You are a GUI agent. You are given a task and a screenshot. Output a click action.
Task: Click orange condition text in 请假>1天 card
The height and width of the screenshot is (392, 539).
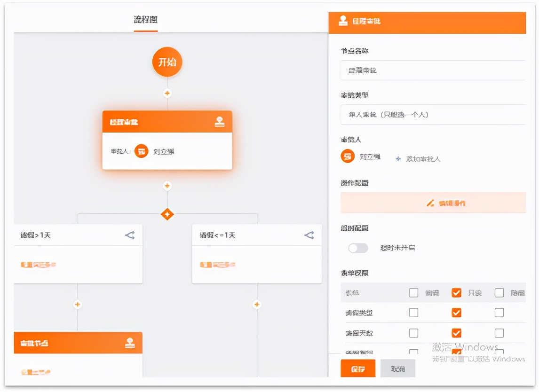(x=39, y=265)
